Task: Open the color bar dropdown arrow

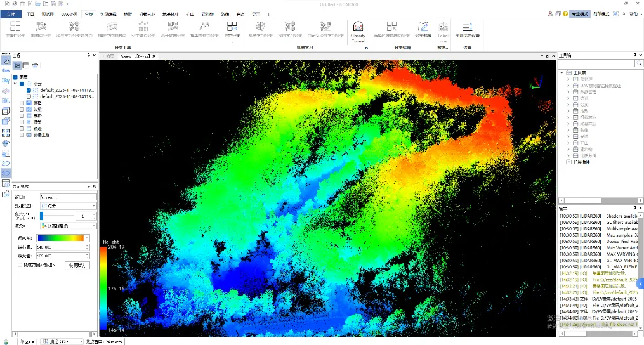Action: (x=87, y=238)
